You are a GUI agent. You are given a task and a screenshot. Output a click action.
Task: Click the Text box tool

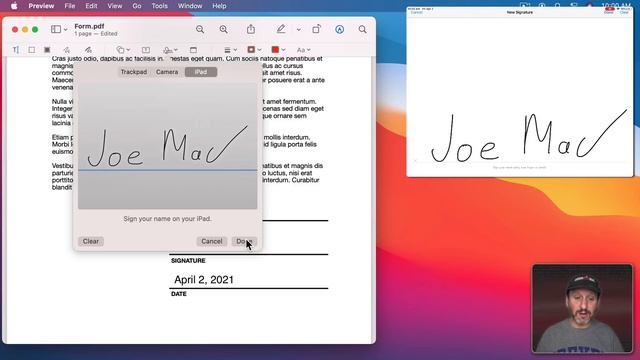pyautogui.click(x=146, y=50)
